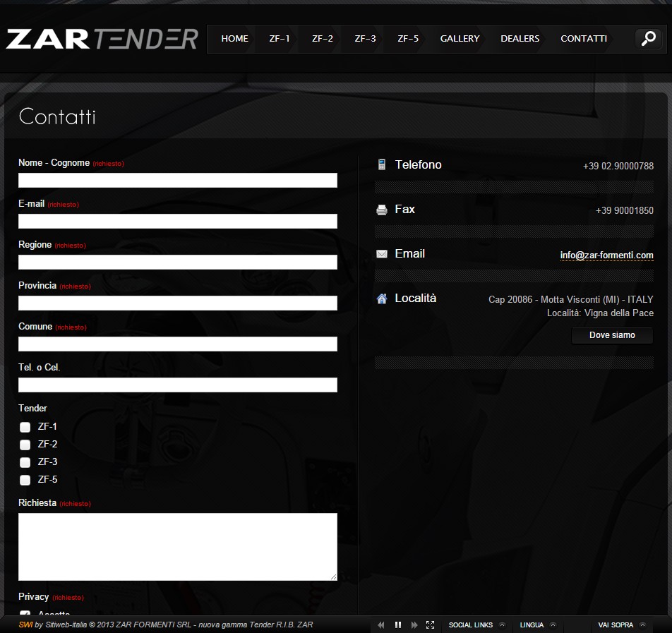Check the ZF-2 tender checkbox

25,445
